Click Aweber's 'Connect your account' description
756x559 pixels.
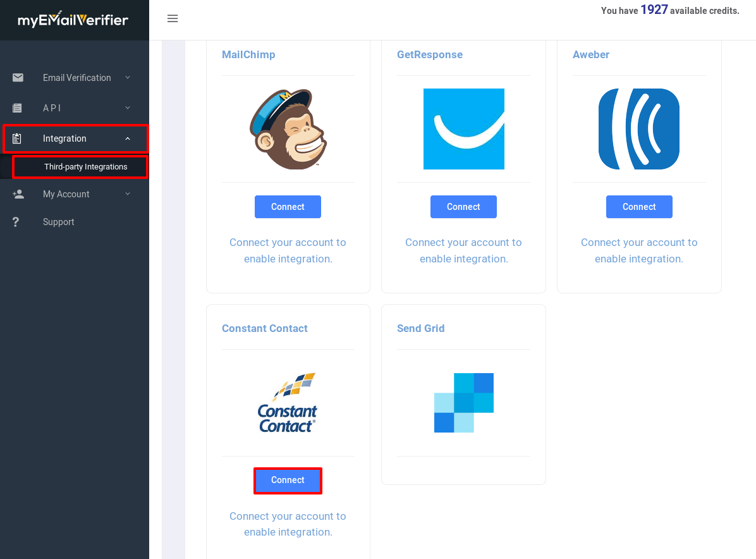639,251
